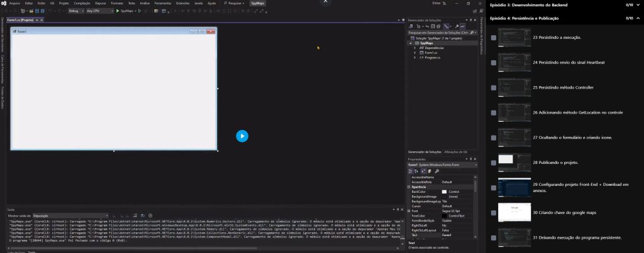Check the box for lesson 23 Persistindo a execução
The width and height of the screenshot is (644, 253).
point(493,38)
